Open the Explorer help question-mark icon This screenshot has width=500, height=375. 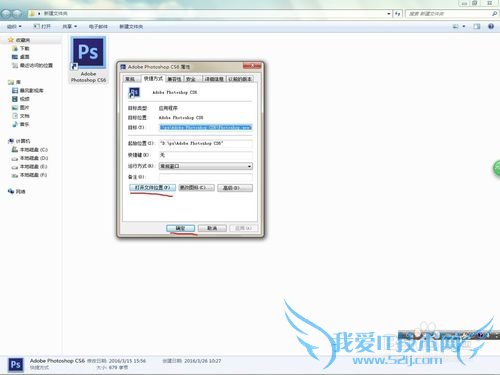(x=491, y=26)
